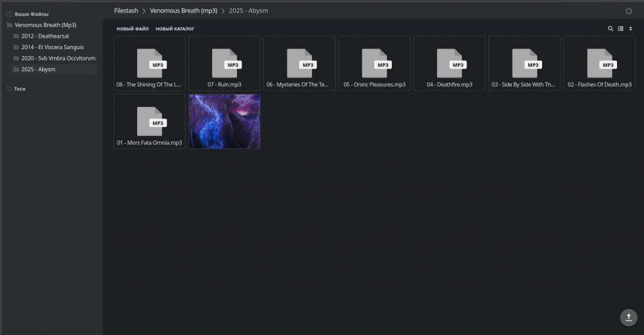Open the Теги tags section
Viewport: 644px width, 335px height.
[x=19, y=89]
